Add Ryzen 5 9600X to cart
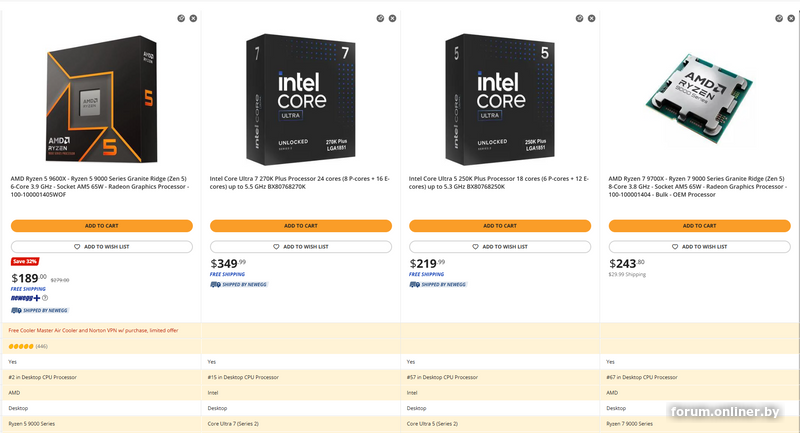Screen dimensions: 800x433 101,226
